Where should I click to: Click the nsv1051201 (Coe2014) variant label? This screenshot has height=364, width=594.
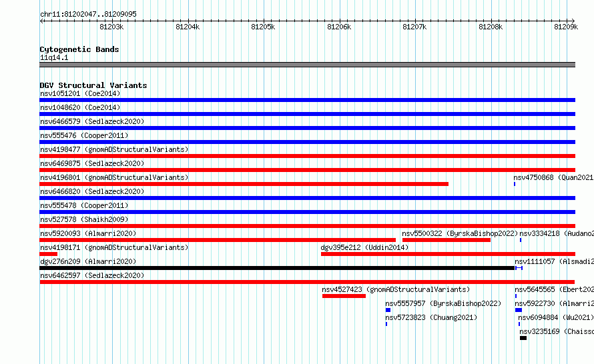[80, 93]
